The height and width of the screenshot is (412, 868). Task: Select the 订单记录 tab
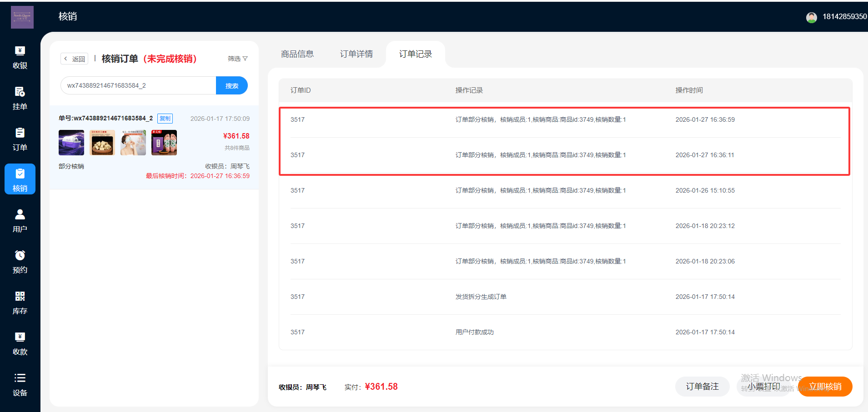pos(415,54)
